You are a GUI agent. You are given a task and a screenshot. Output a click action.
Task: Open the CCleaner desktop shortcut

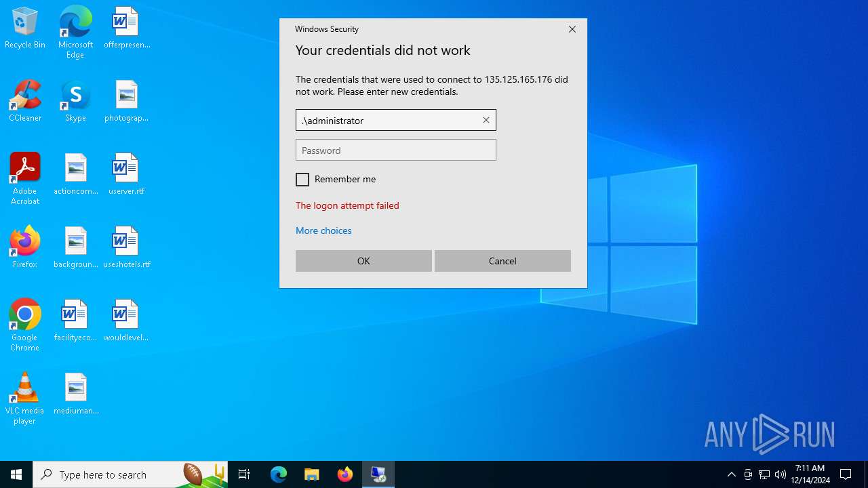[x=25, y=102]
